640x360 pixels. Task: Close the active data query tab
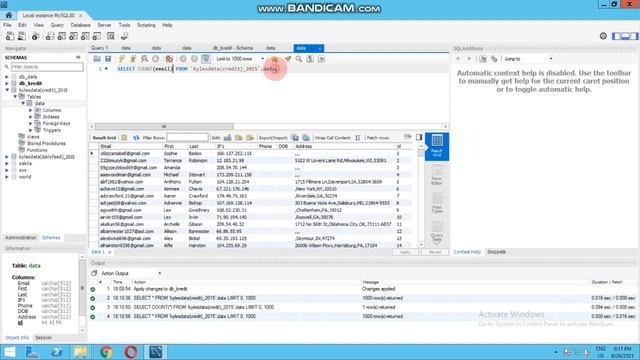(319, 48)
